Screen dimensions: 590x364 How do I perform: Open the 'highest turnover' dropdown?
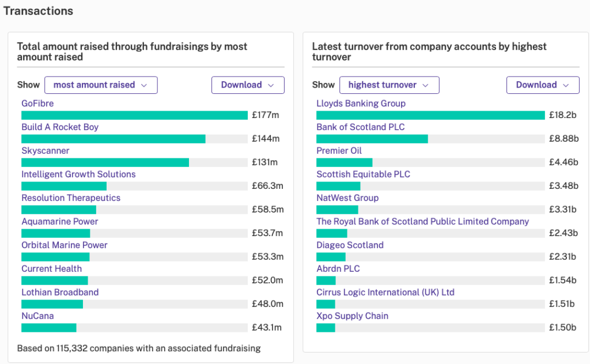tap(389, 85)
